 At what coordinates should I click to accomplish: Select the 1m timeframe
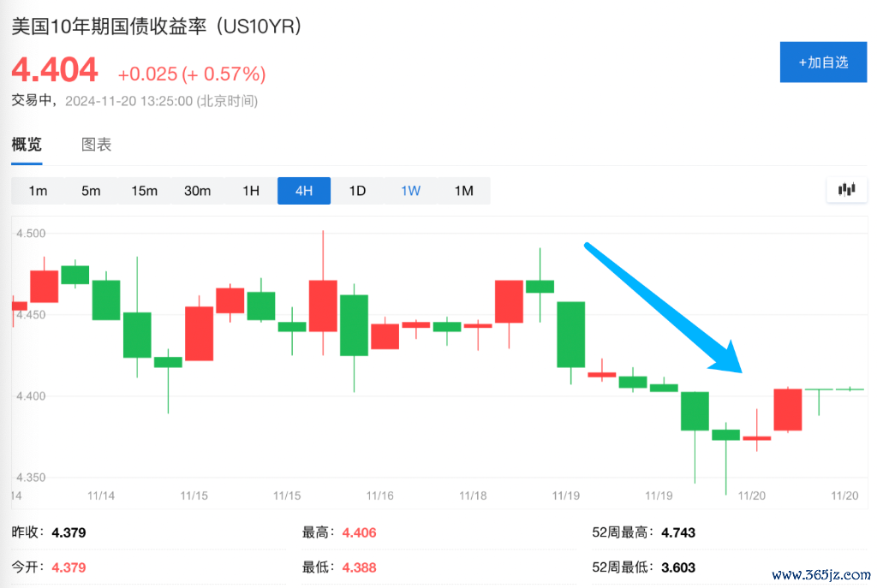(38, 191)
